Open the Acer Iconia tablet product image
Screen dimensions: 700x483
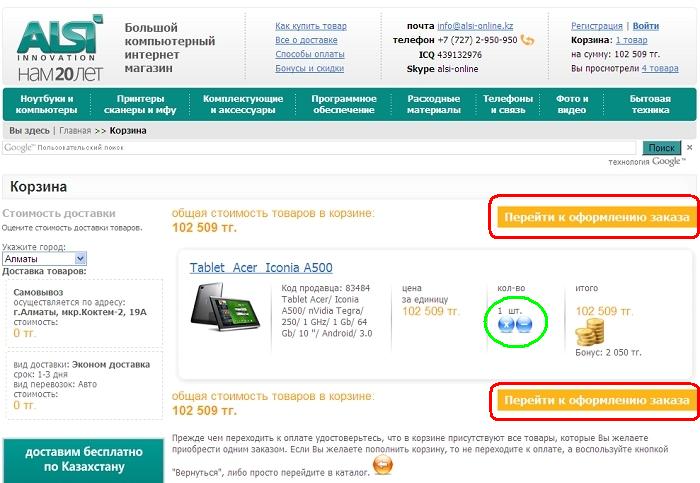[x=225, y=308]
